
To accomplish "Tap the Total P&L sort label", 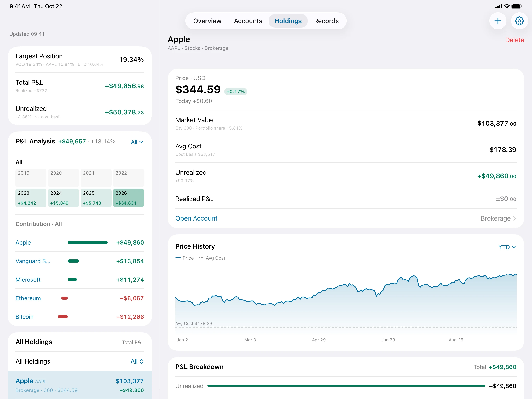I will point(133,342).
